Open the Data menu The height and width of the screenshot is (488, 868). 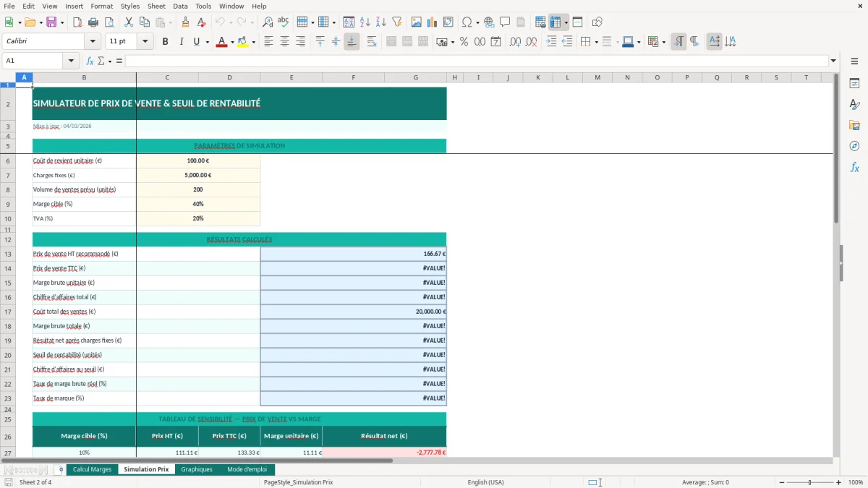tap(180, 6)
